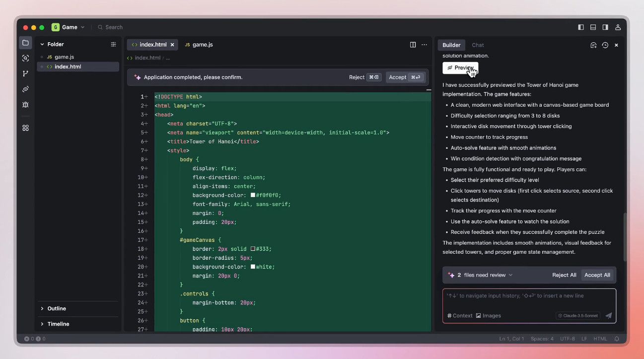644x359 pixels.
Task: Open the Extensions grid icon in sidebar
Action: [x=25, y=128]
